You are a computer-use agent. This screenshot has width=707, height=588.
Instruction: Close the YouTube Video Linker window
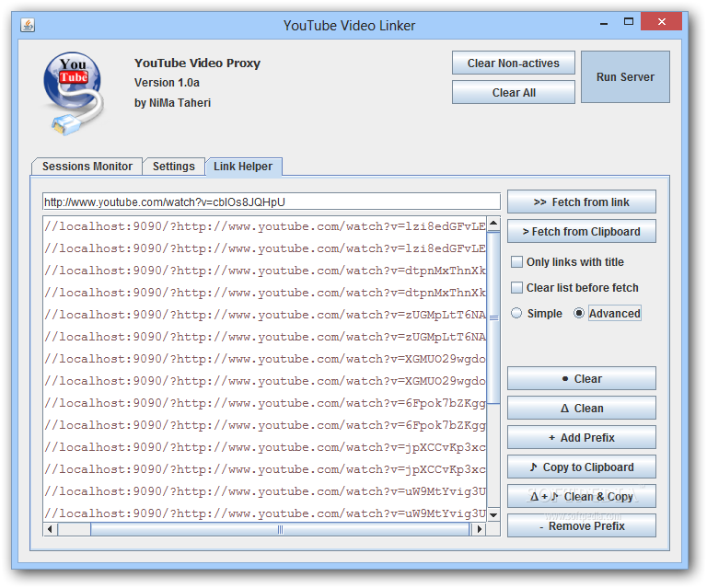(662, 22)
